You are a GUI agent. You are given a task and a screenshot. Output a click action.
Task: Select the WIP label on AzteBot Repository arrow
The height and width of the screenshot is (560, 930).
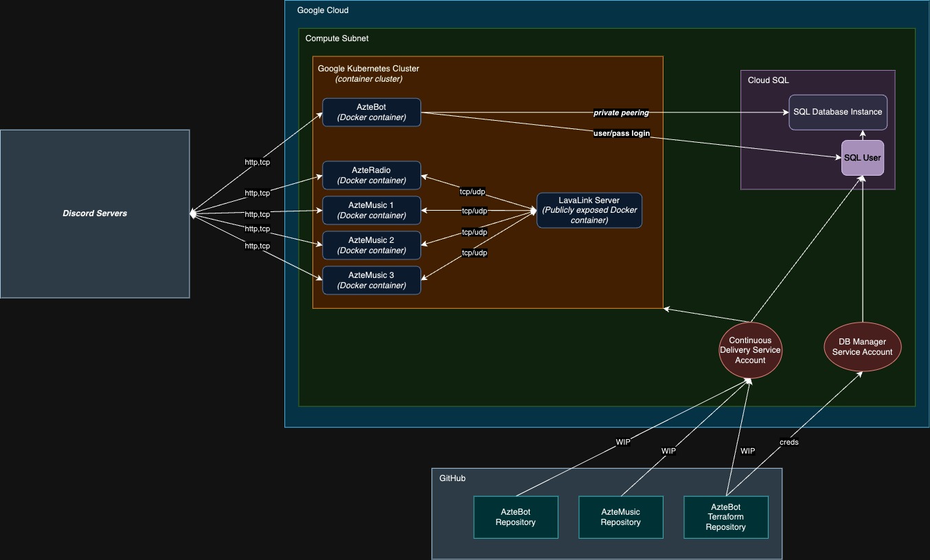pos(623,443)
